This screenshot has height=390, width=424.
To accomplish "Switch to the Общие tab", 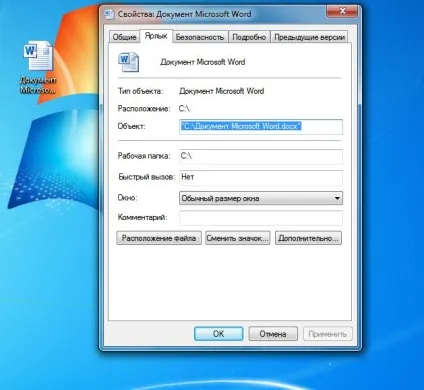I will [x=124, y=37].
